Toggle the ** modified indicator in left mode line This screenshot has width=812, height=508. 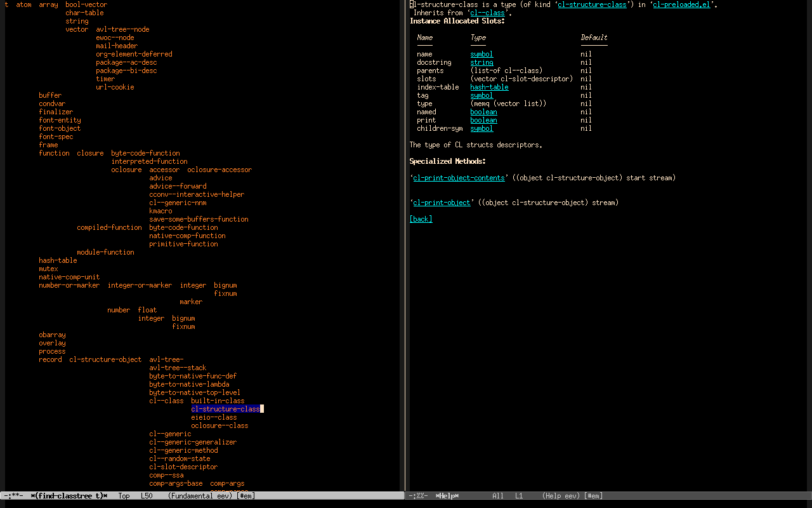17,496
